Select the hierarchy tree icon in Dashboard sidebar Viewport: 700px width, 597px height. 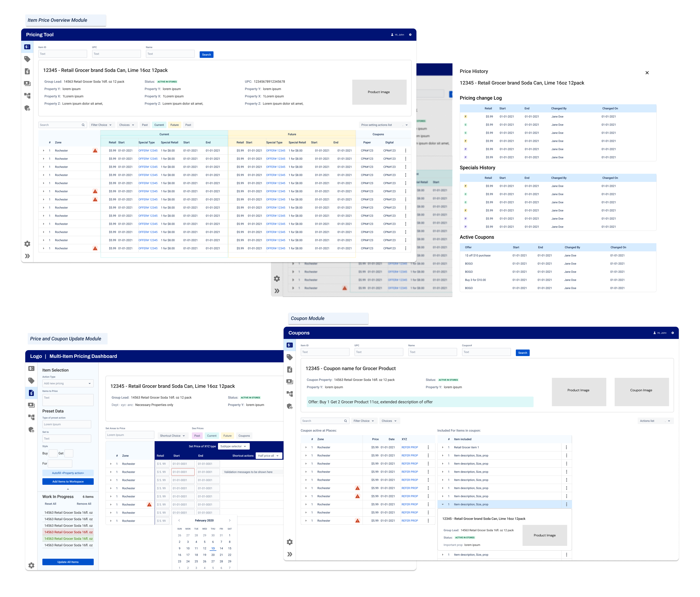click(31, 417)
